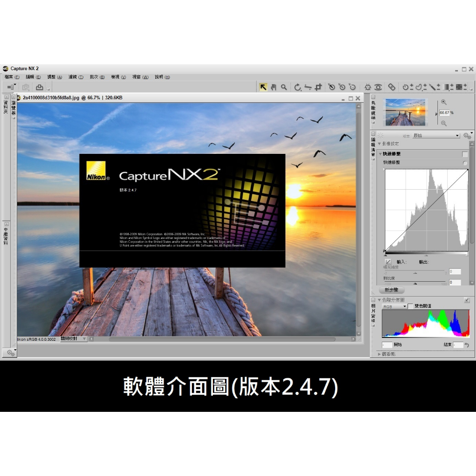Image resolution: width=476 pixels, height=476 pixels.
Task: Choose the Straighten tool
Action: click(308, 87)
